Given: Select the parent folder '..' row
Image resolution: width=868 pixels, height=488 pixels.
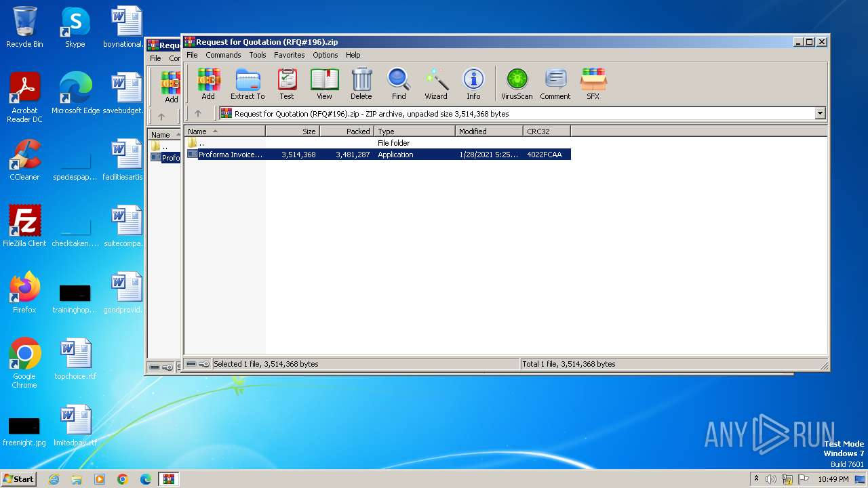Looking at the screenshot, I should (378, 143).
